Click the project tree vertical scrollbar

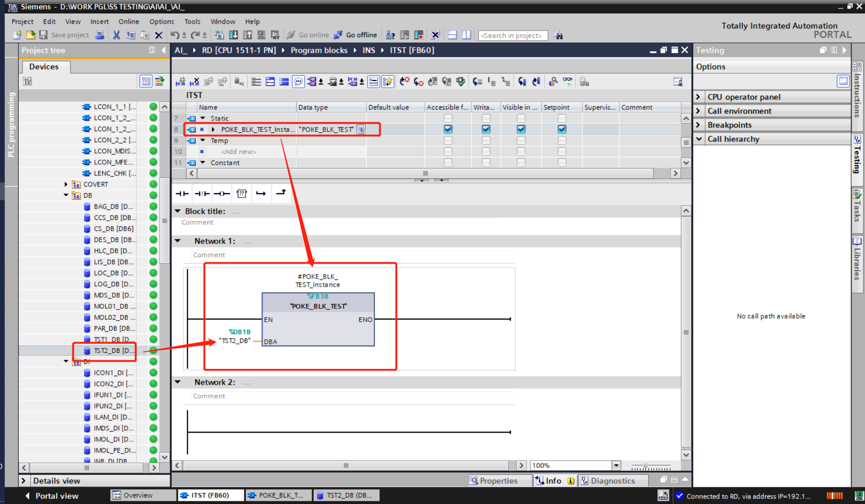pyautogui.click(x=164, y=221)
